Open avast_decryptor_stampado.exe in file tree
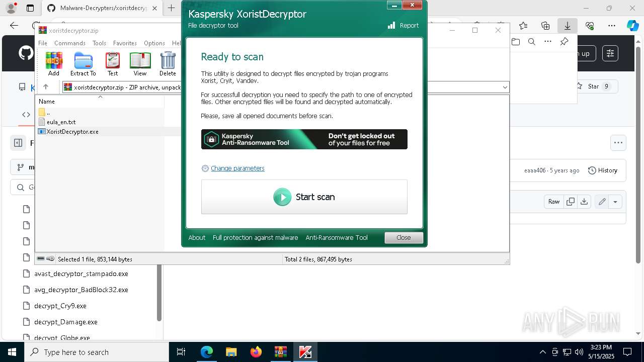The width and height of the screenshot is (644, 362). 81,274
